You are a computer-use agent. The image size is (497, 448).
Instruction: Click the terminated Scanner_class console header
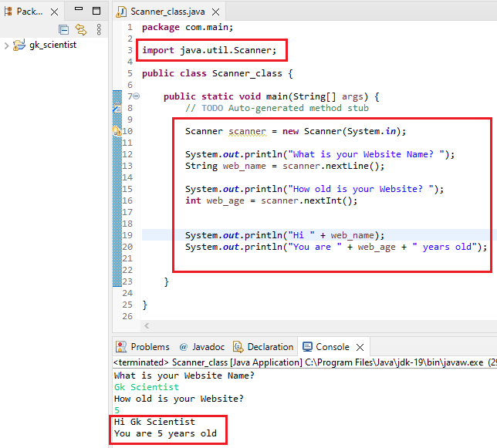click(x=305, y=362)
